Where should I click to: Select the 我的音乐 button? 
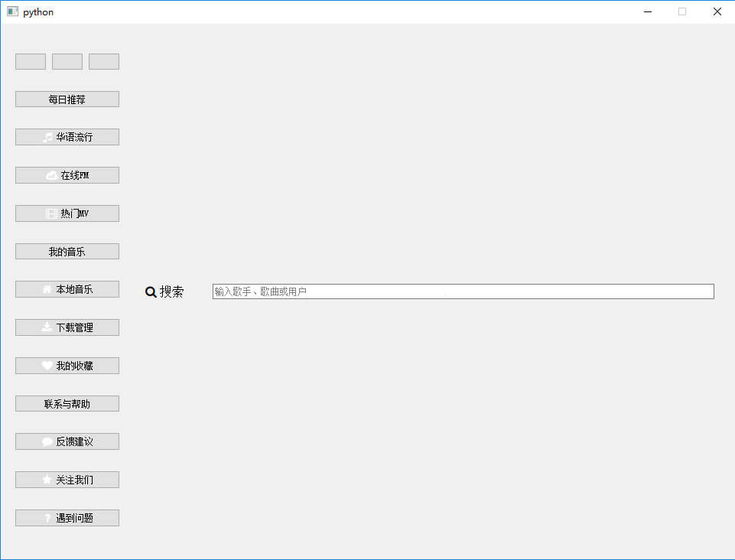[67, 252]
